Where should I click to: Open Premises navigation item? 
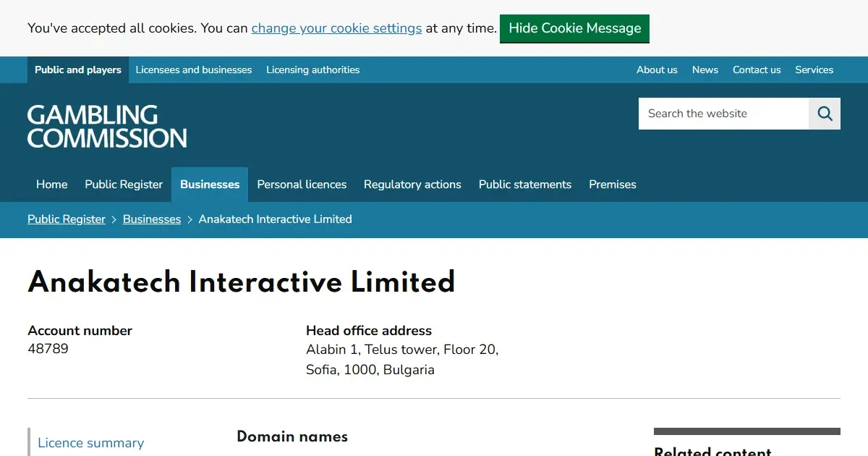click(613, 185)
